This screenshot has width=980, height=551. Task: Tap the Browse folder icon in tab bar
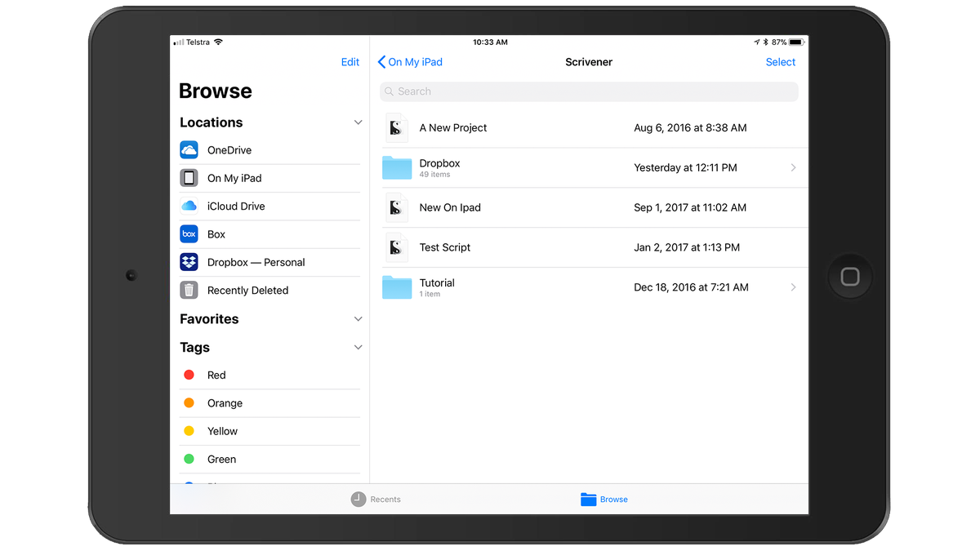click(x=588, y=500)
